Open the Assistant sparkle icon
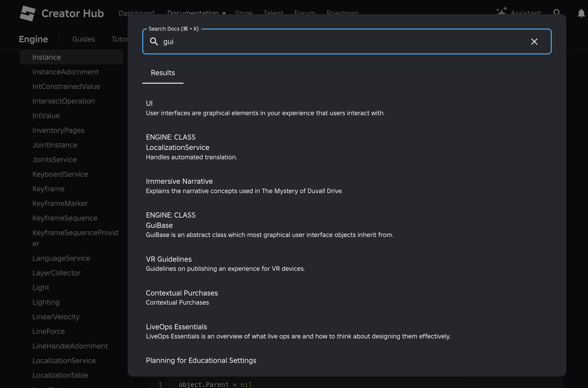This screenshot has height=388, width=588. pos(501,11)
